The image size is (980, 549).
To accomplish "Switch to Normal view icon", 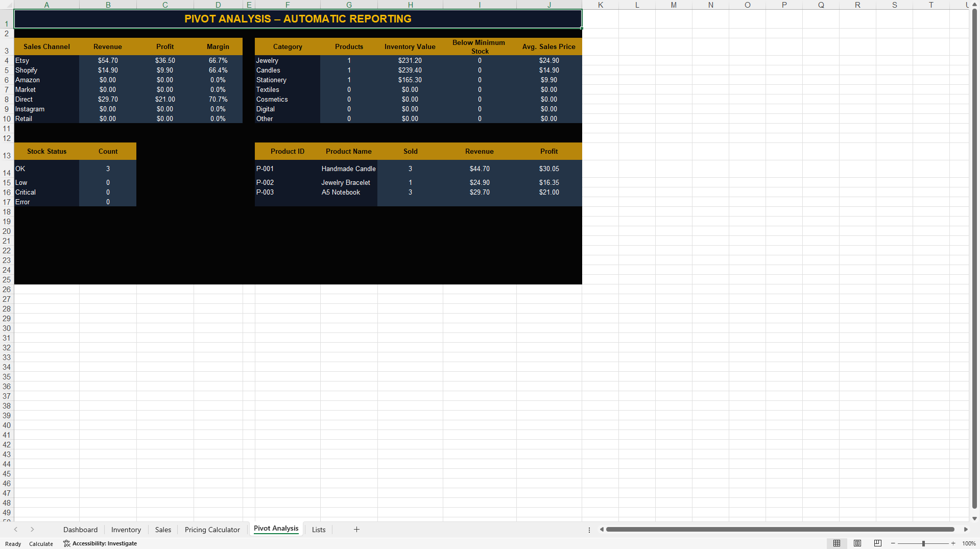I will 836,543.
